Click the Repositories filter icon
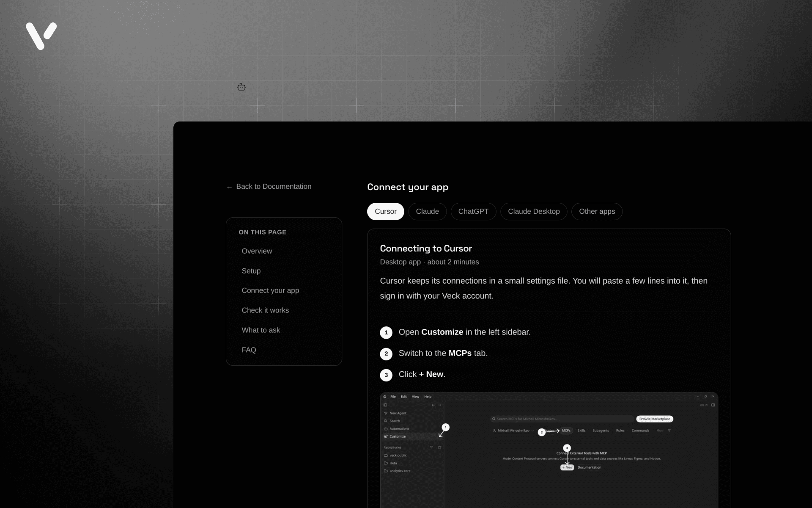 pyautogui.click(x=431, y=447)
